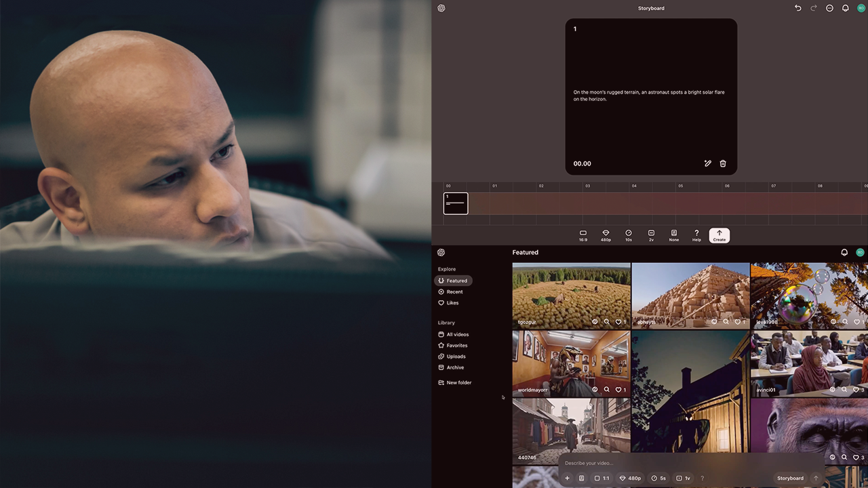This screenshot has width=868, height=488.
Task: Like the worldmayorr video with the heart
Action: point(619,390)
